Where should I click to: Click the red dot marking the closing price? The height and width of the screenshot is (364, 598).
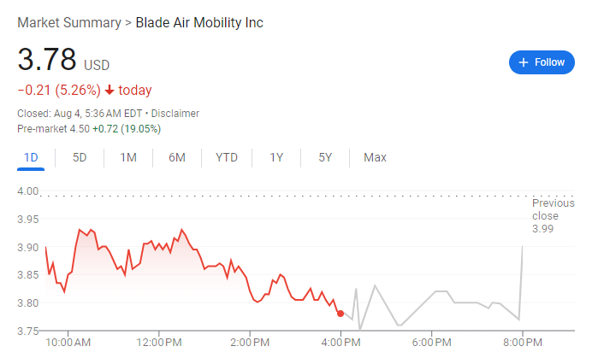pos(340,314)
